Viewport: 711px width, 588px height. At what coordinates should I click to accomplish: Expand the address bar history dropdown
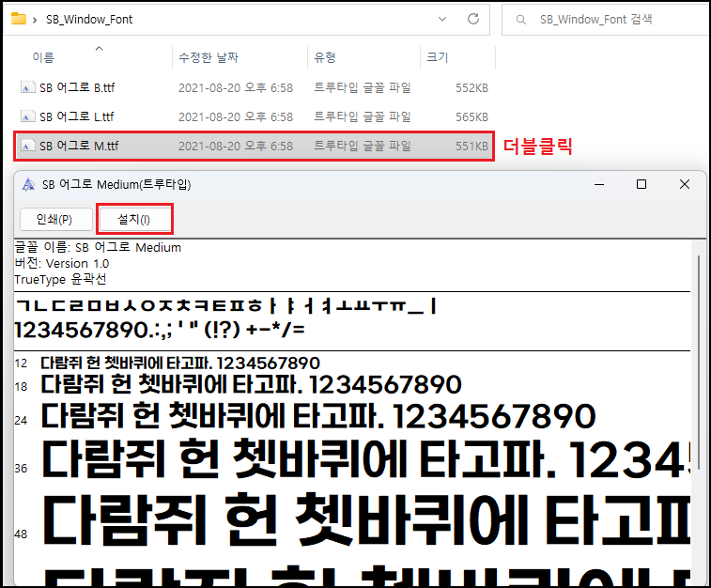click(442, 19)
